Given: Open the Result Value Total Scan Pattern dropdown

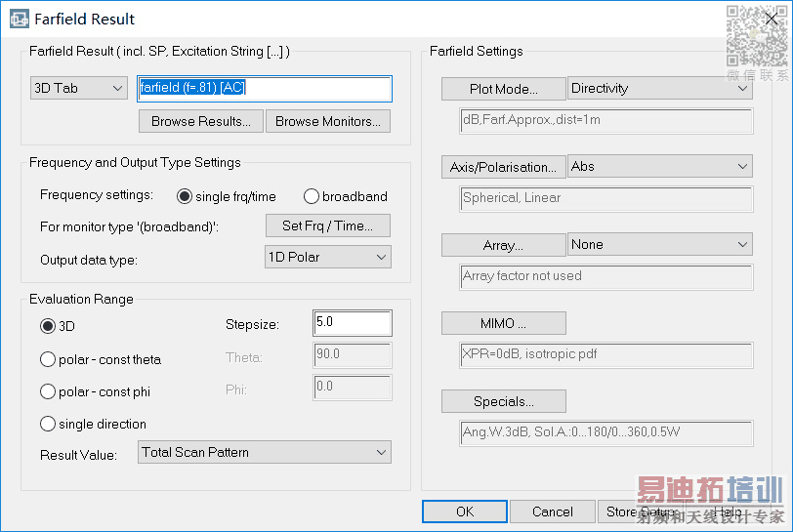Looking at the screenshot, I should 264,452.
